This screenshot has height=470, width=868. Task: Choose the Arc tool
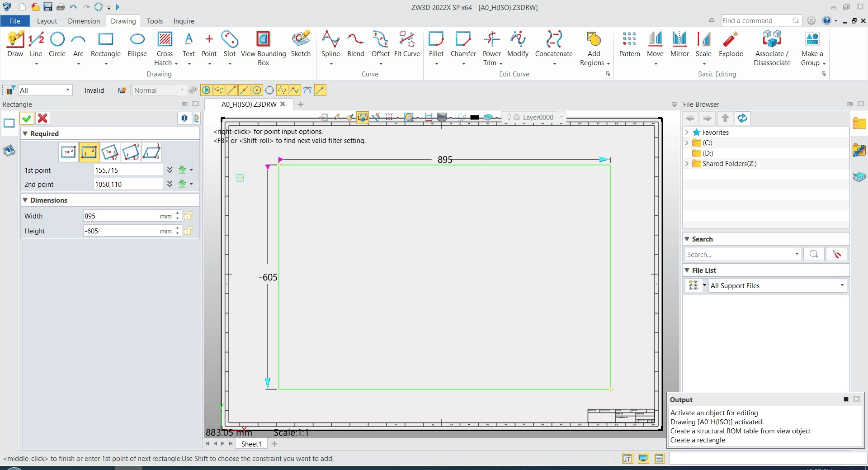[x=78, y=45]
